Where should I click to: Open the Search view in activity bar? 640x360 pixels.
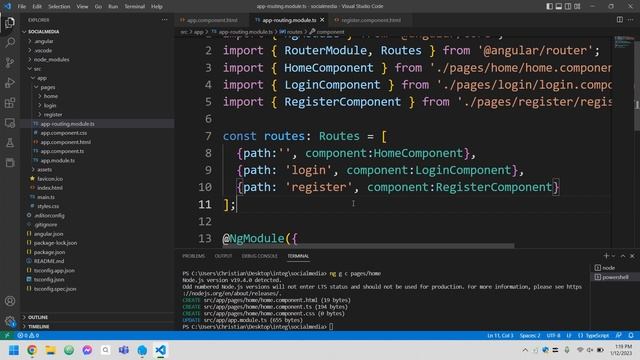(x=10, y=42)
